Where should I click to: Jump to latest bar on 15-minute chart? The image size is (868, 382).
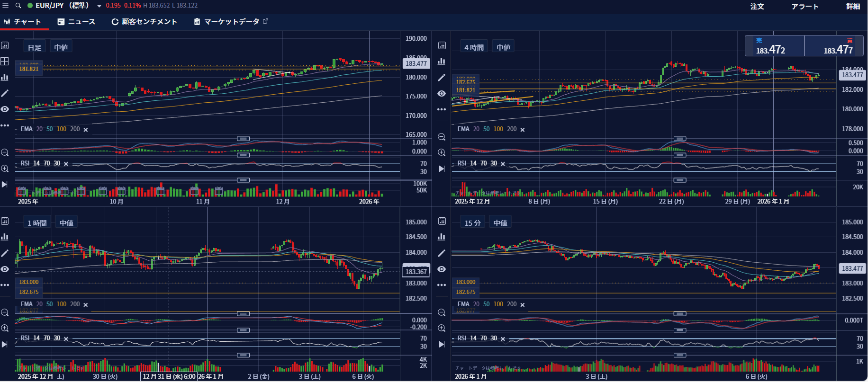click(442, 344)
